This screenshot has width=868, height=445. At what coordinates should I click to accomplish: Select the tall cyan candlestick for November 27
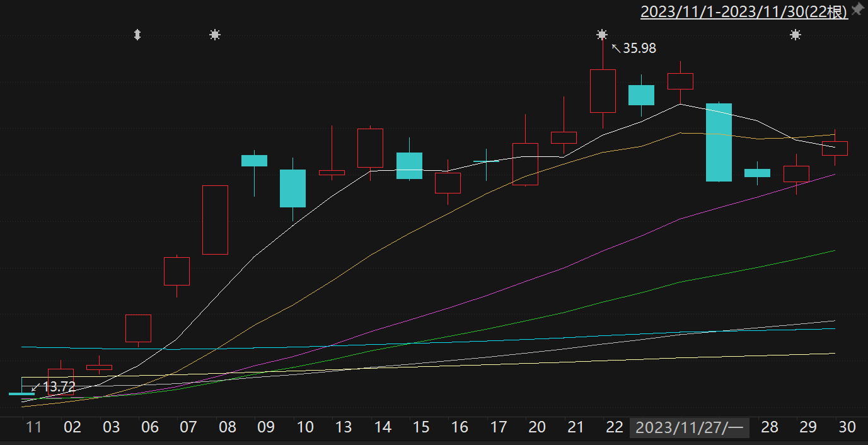point(719,142)
